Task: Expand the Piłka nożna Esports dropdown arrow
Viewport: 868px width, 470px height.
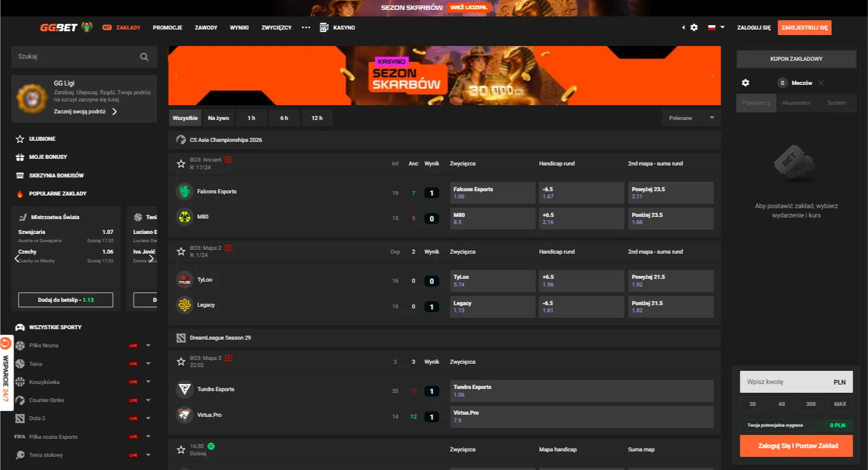Action: coord(148,437)
